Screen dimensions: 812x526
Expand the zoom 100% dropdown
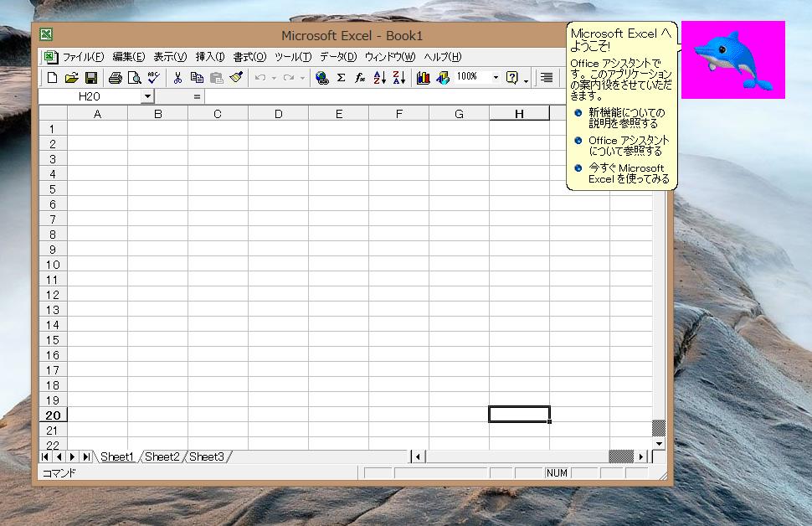click(x=496, y=78)
